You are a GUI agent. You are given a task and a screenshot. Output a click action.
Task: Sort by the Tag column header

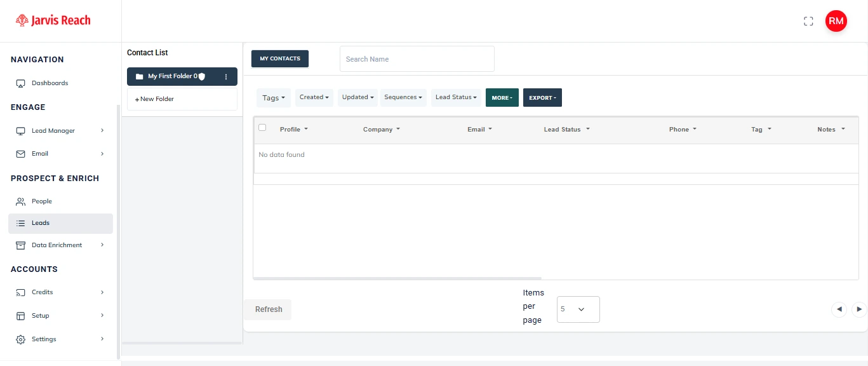click(x=761, y=130)
